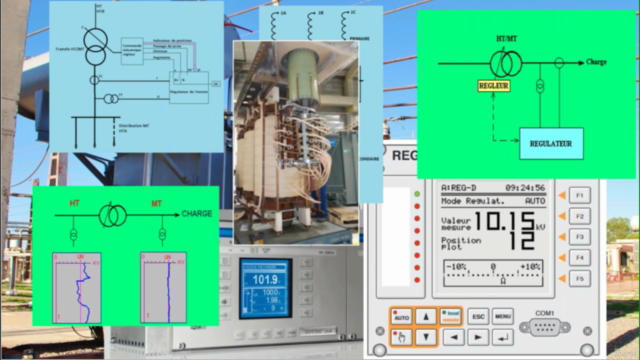640x360 pixels.
Task: Click the COM1 serial port connector
Action: (545, 327)
